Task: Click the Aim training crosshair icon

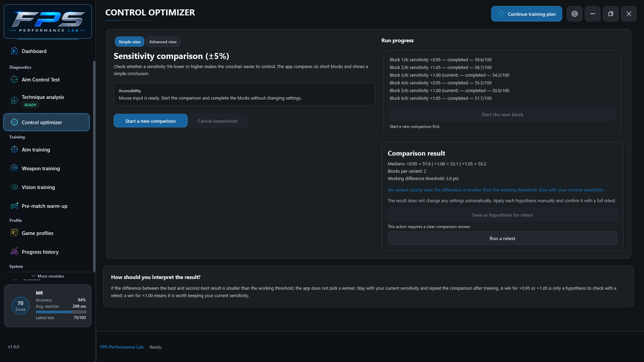Action: [x=14, y=149]
